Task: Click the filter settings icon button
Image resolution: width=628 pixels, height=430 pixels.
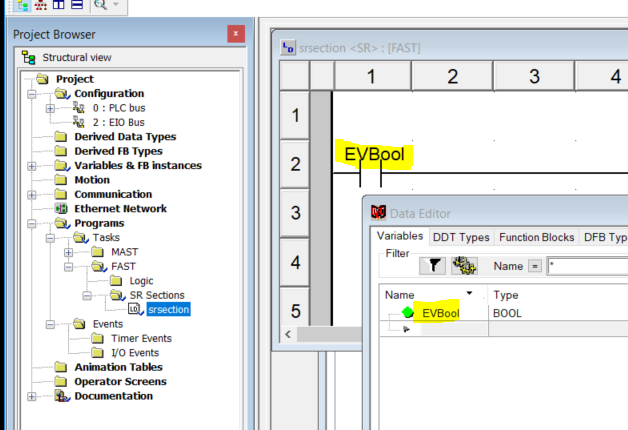Action: click(464, 265)
